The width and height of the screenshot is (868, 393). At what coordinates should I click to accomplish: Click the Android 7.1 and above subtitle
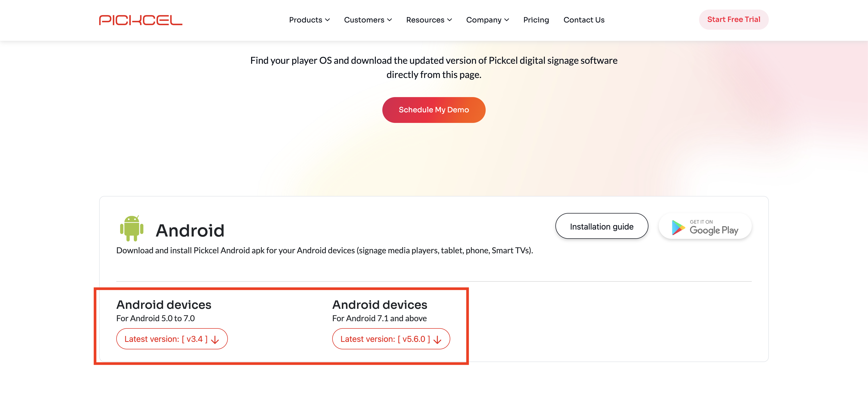pos(379,319)
